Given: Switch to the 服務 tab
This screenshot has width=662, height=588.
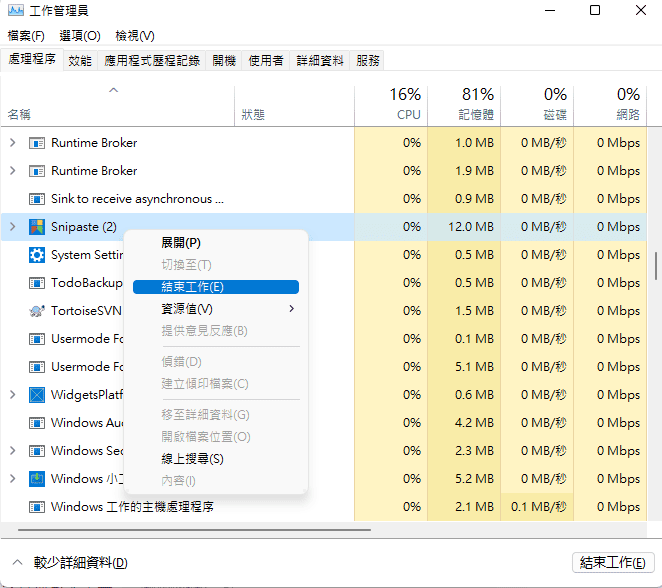Looking at the screenshot, I should click(367, 60).
